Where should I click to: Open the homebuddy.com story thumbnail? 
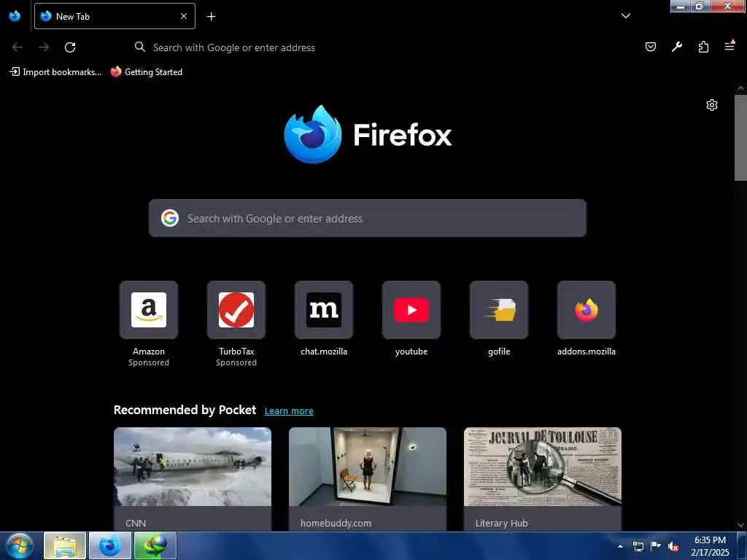point(368,467)
